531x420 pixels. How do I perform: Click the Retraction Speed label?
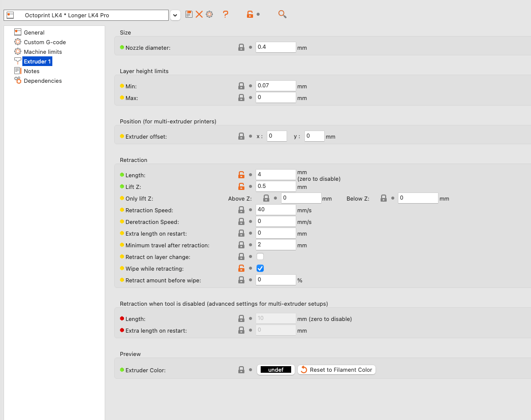click(149, 210)
